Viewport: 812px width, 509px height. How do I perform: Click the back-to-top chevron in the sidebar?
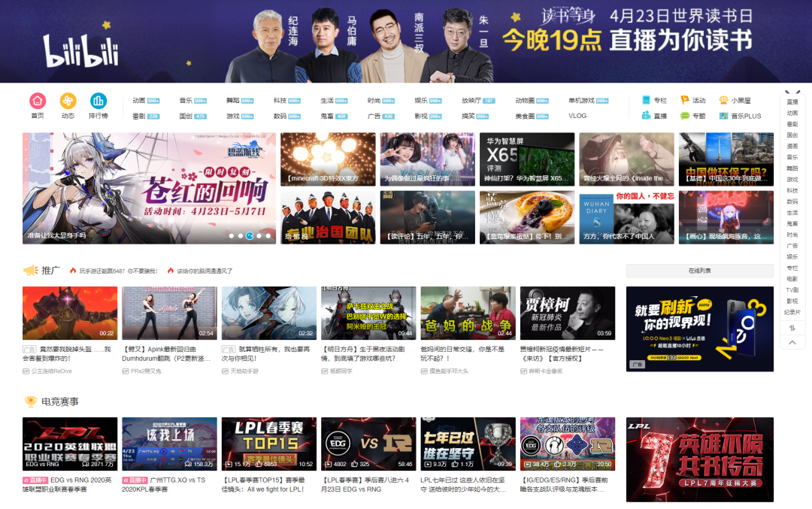(792, 342)
